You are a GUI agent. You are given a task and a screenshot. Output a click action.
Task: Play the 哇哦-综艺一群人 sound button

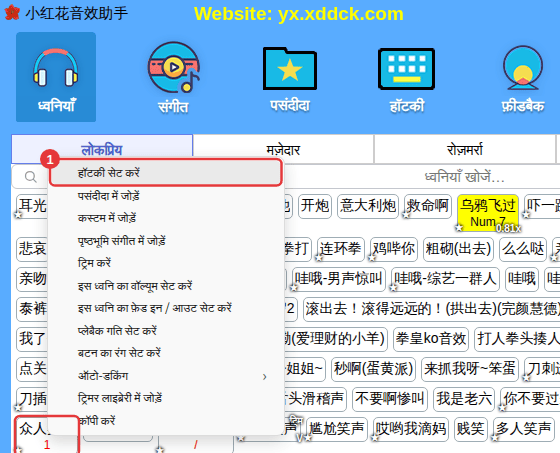coord(445,279)
